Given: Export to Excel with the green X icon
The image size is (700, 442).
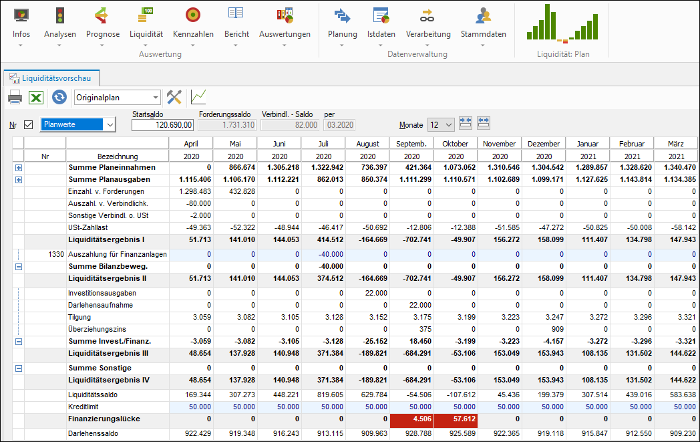Looking at the screenshot, I should (x=36, y=97).
